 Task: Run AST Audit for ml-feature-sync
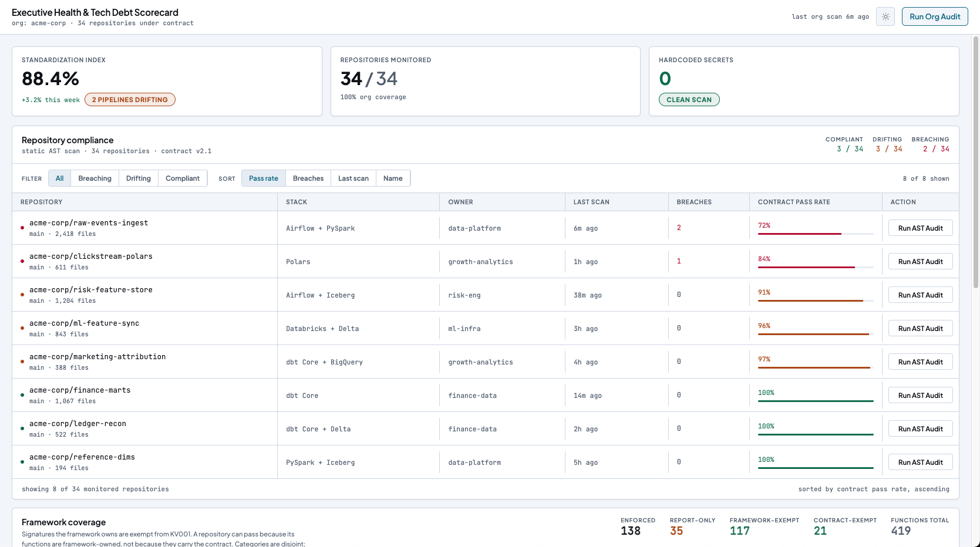pos(920,329)
